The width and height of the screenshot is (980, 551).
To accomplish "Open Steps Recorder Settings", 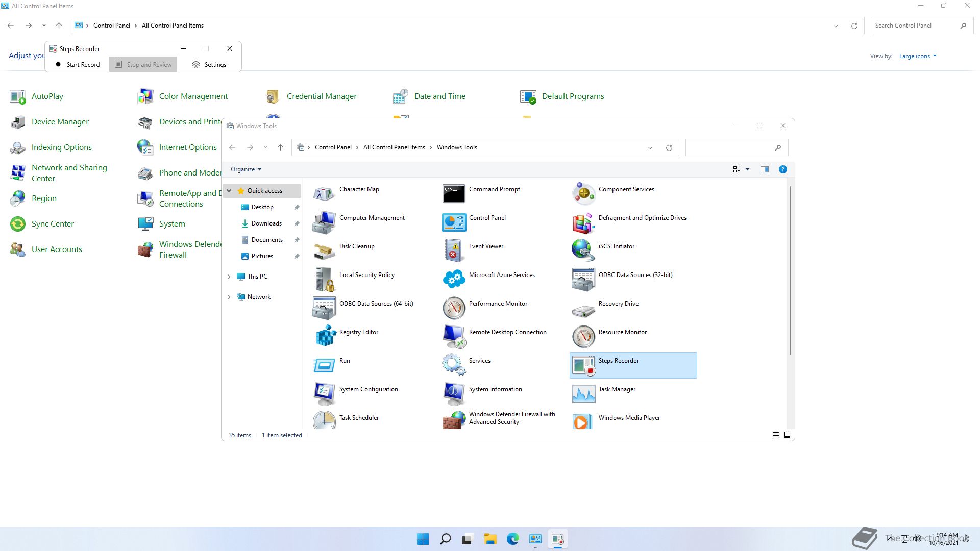I will click(x=209, y=65).
